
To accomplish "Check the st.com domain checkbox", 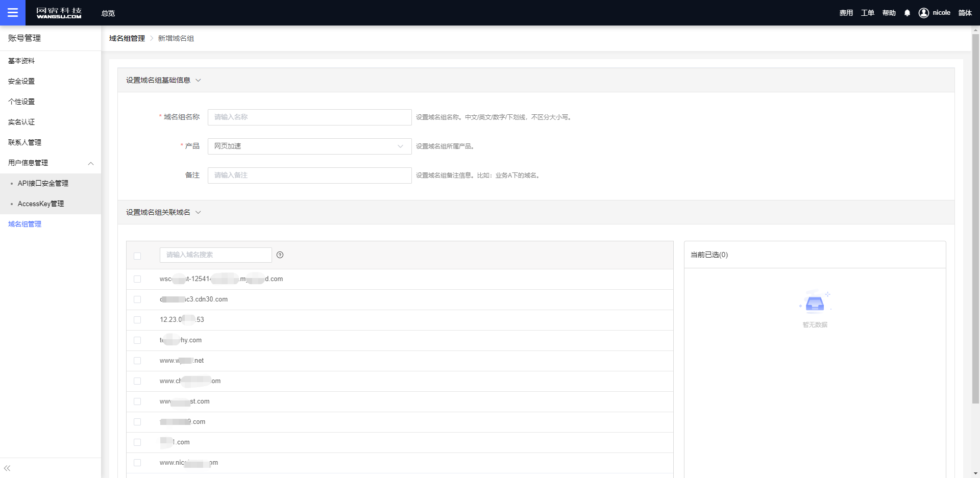I will coord(137,401).
